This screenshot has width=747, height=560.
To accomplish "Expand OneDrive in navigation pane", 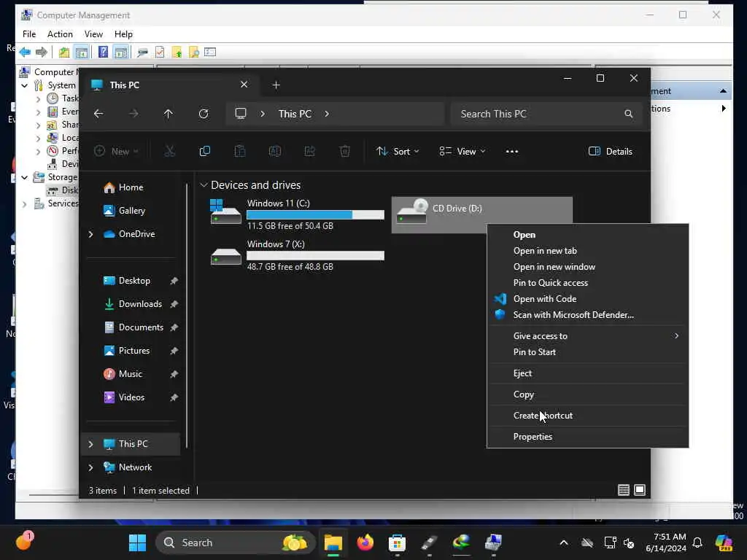I will pos(91,234).
